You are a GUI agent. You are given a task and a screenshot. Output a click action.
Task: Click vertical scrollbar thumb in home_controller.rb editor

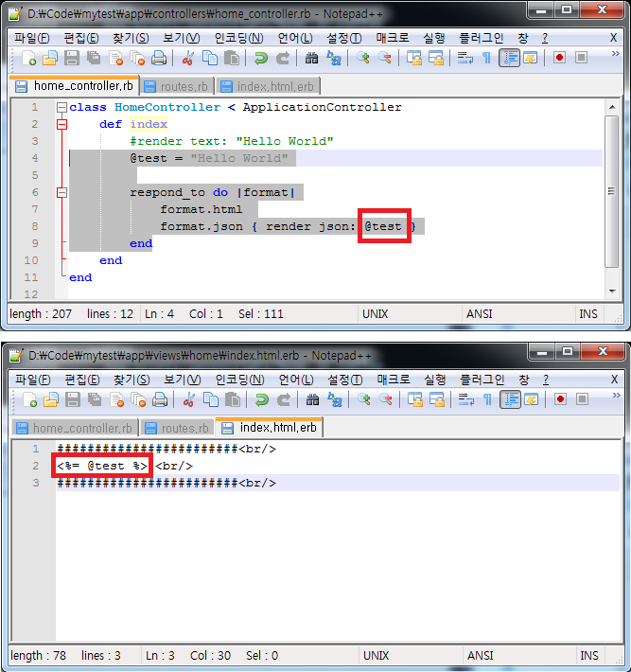612,191
